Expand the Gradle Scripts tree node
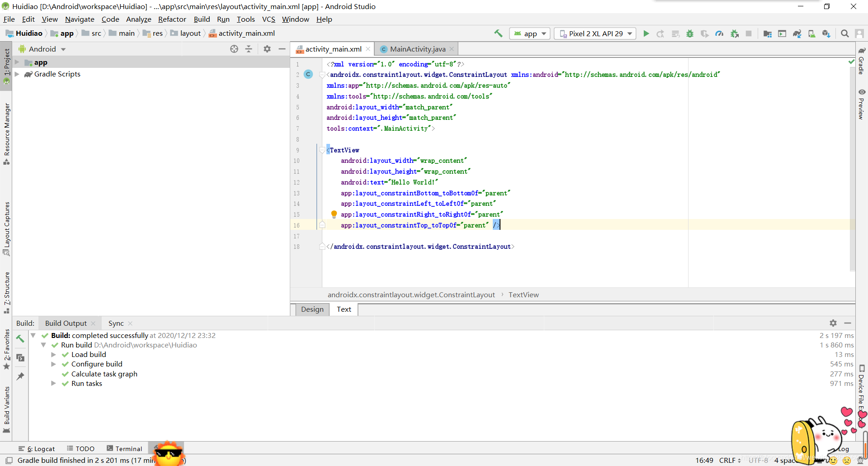868x466 pixels. pos(17,74)
